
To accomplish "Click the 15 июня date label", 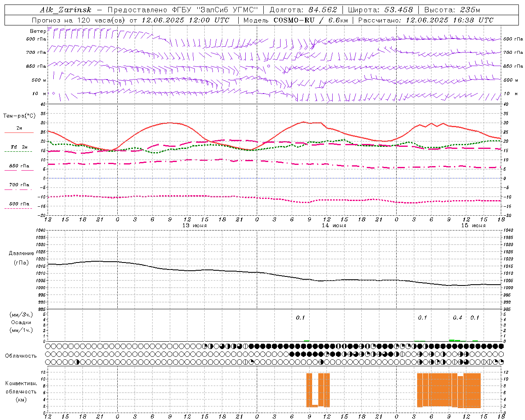I will 473,226.
